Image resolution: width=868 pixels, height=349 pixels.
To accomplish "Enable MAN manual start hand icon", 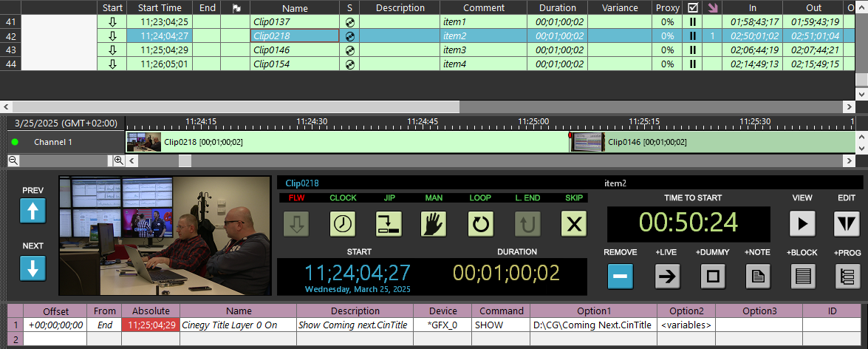I will 434,223.
